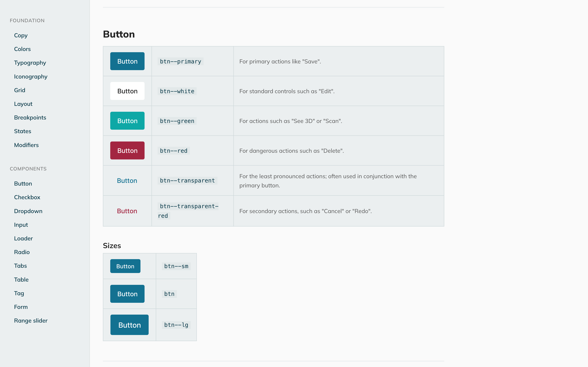This screenshot has width=588, height=367.
Task: Go to Typography in the sidebar
Action: [30, 63]
